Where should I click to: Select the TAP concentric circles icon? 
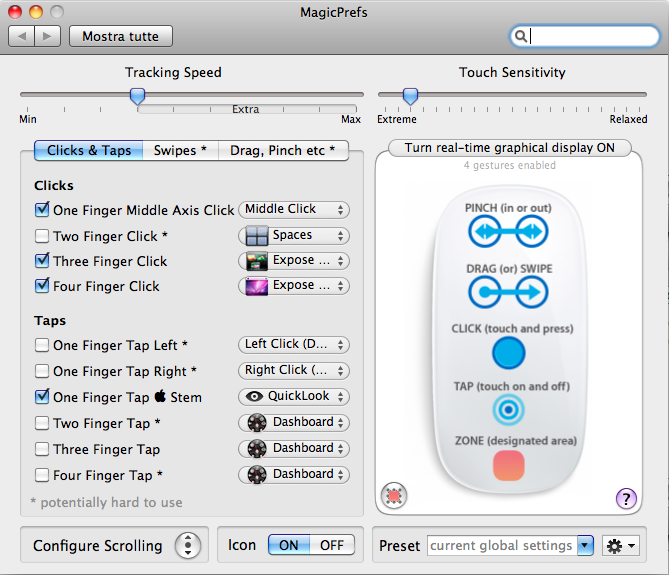(x=508, y=409)
